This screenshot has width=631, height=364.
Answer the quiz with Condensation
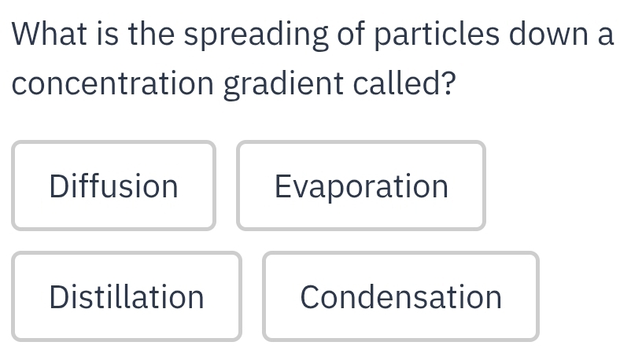pyautogui.click(x=400, y=296)
